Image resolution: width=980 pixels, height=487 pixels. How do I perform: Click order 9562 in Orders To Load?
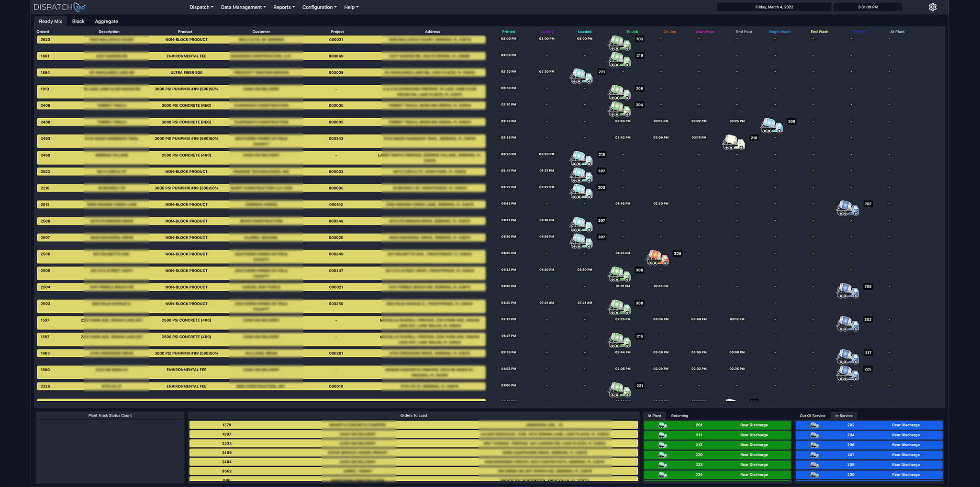pyautogui.click(x=413, y=471)
